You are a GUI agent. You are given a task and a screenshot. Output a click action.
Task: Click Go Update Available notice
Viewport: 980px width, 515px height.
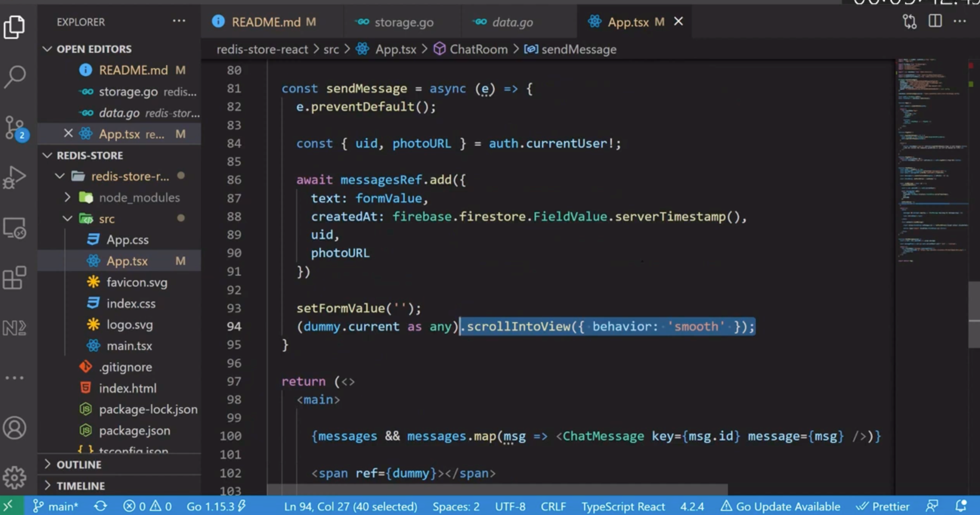781,506
